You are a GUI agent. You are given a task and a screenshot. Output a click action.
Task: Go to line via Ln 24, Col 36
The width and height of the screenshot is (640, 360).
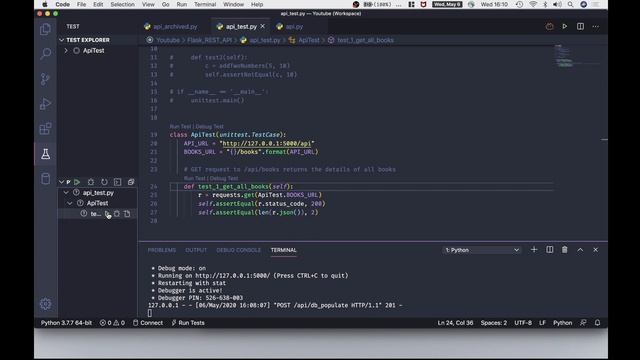point(455,322)
